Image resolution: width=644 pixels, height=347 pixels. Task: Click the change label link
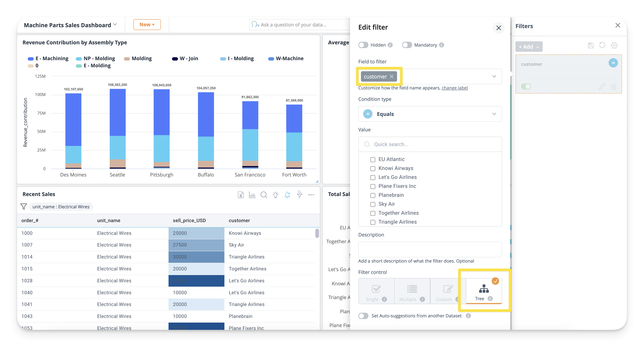click(454, 88)
